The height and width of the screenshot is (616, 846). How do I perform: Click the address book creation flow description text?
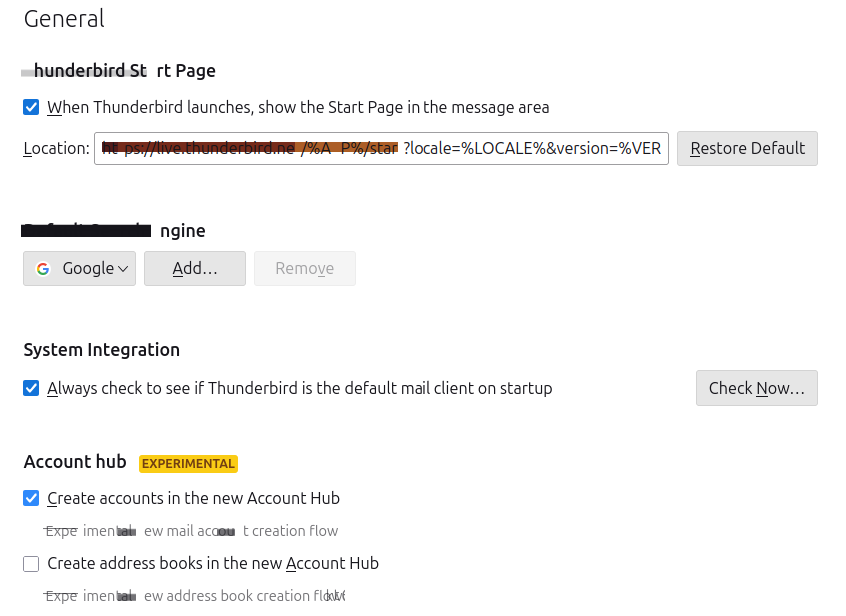[x=194, y=596]
